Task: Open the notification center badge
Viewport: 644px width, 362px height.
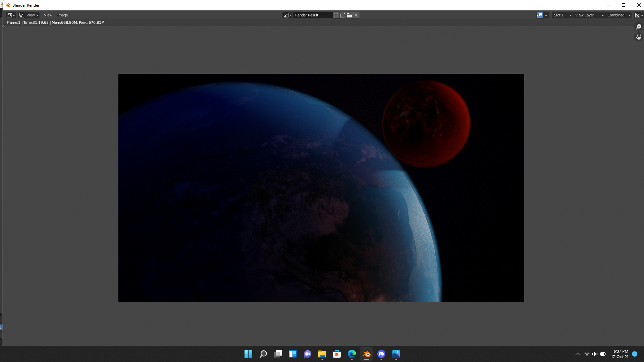Action: pyautogui.click(x=635, y=354)
